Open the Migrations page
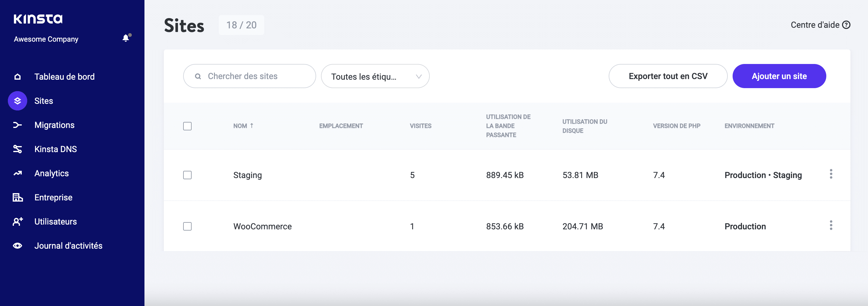868x306 pixels. tap(54, 125)
